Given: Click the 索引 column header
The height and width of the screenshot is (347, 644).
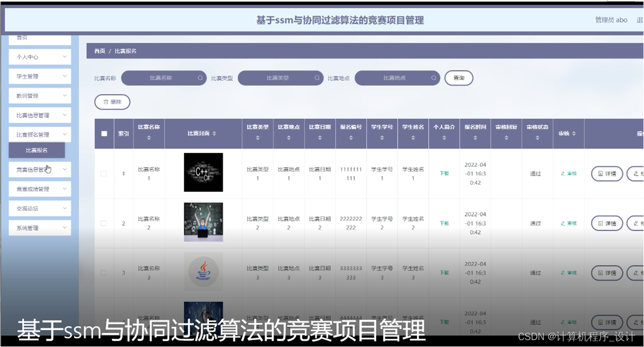Looking at the screenshot, I should 123,134.
